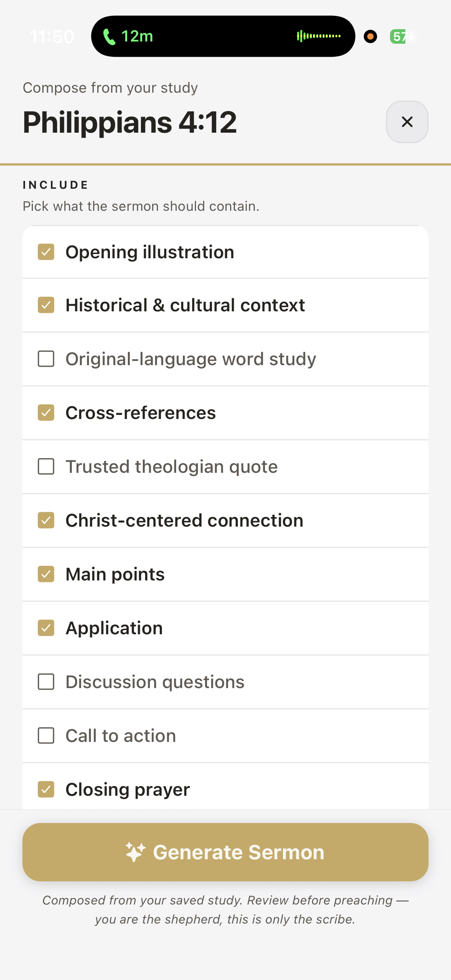This screenshot has height=980, width=451.
Task: Check the Call to action box
Action: (x=46, y=736)
